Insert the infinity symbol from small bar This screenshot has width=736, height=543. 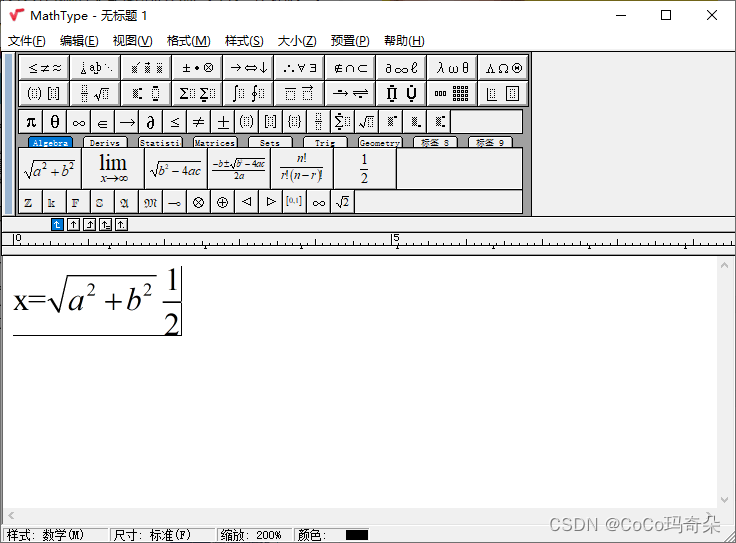click(79, 122)
